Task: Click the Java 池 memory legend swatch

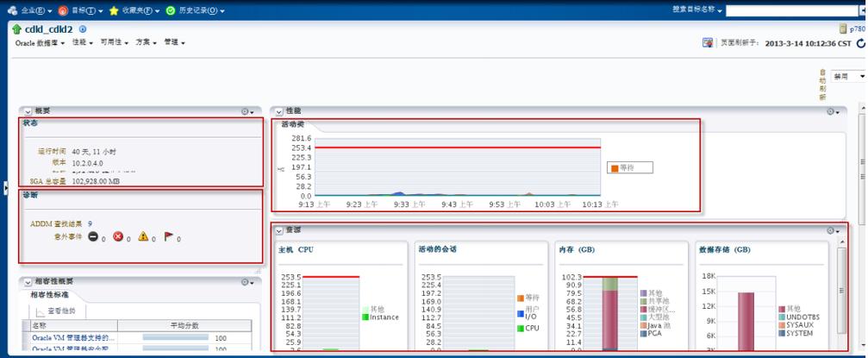Action: (643, 326)
